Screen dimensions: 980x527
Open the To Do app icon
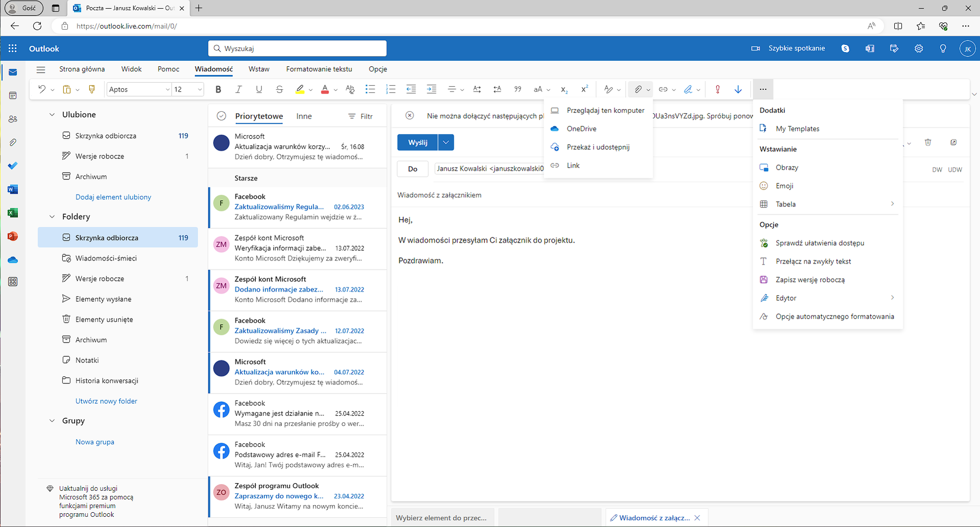pos(13,166)
